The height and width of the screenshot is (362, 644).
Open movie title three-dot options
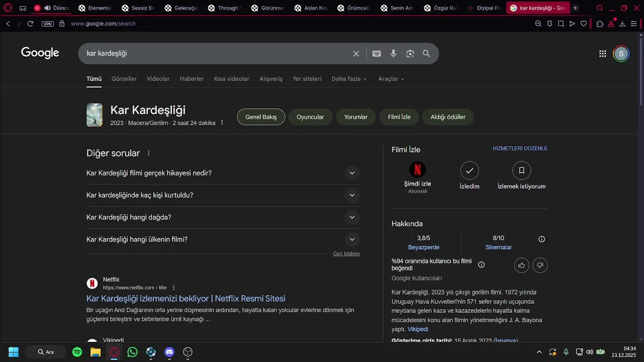coord(222,123)
